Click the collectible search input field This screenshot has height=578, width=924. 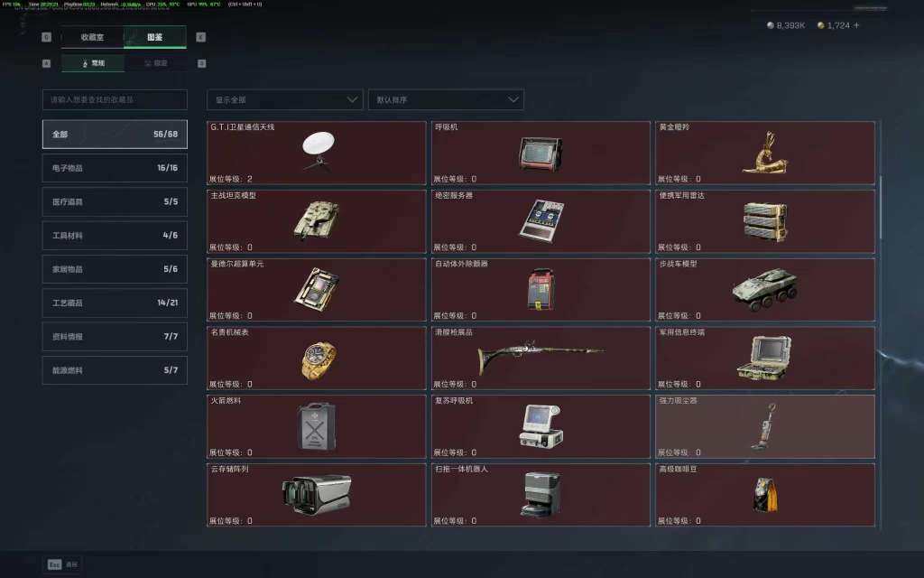tap(115, 99)
